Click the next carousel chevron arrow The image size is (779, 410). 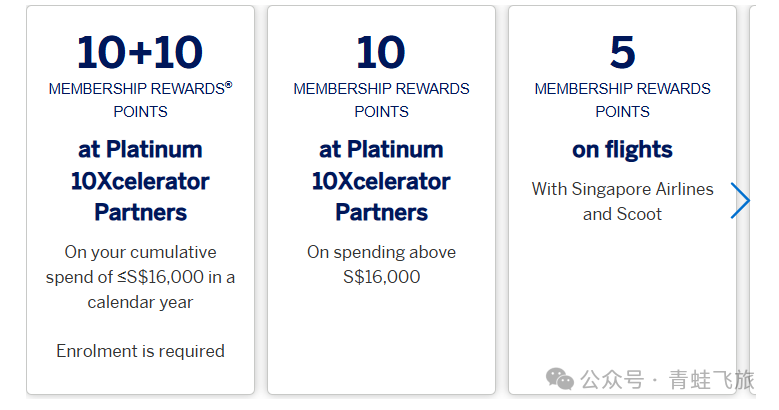pos(740,201)
